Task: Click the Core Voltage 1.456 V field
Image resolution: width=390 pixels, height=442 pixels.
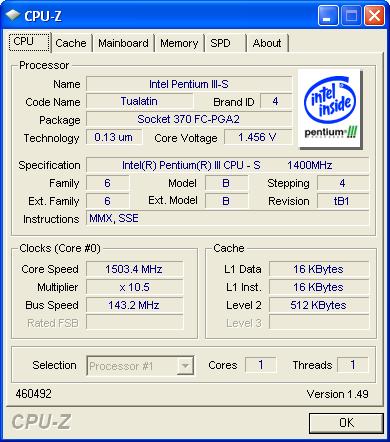Action: coord(258,137)
